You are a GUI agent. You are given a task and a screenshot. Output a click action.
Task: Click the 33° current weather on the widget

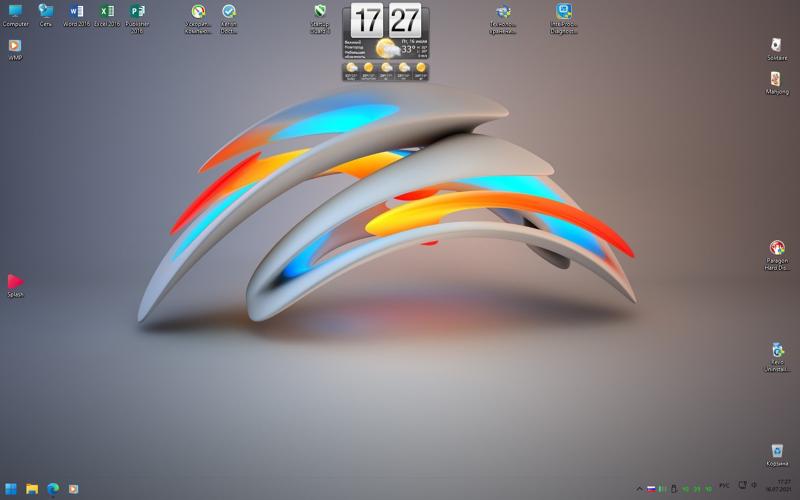click(x=408, y=49)
